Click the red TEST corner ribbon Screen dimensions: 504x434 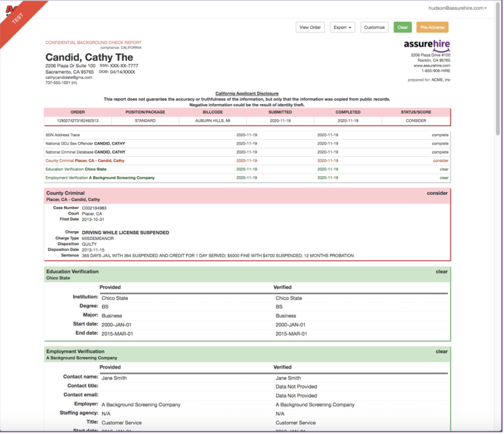18,18
